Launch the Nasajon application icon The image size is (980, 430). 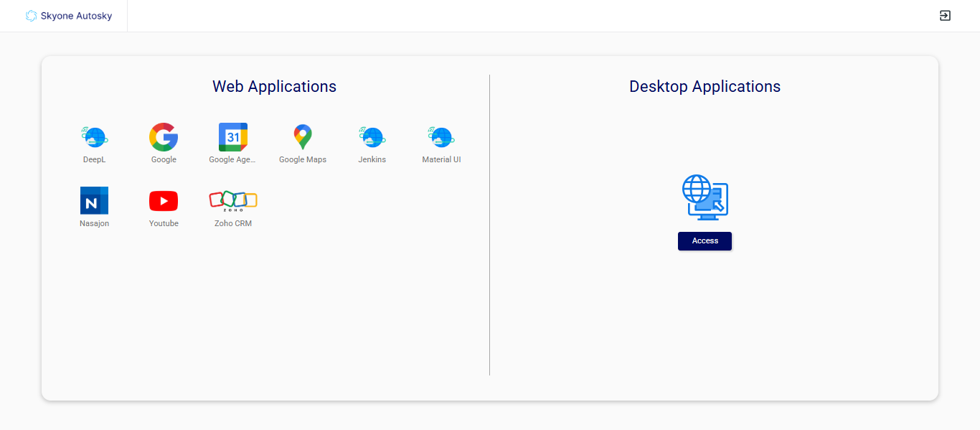click(94, 200)
